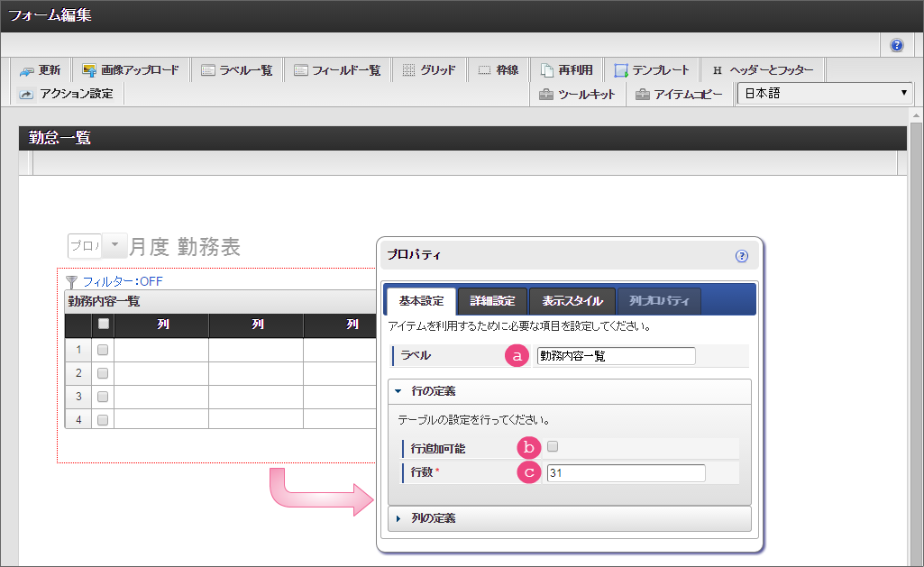Viewport: 924px width, 567px height.
Task: Open アクション設定 action settings
Action: 66,94
